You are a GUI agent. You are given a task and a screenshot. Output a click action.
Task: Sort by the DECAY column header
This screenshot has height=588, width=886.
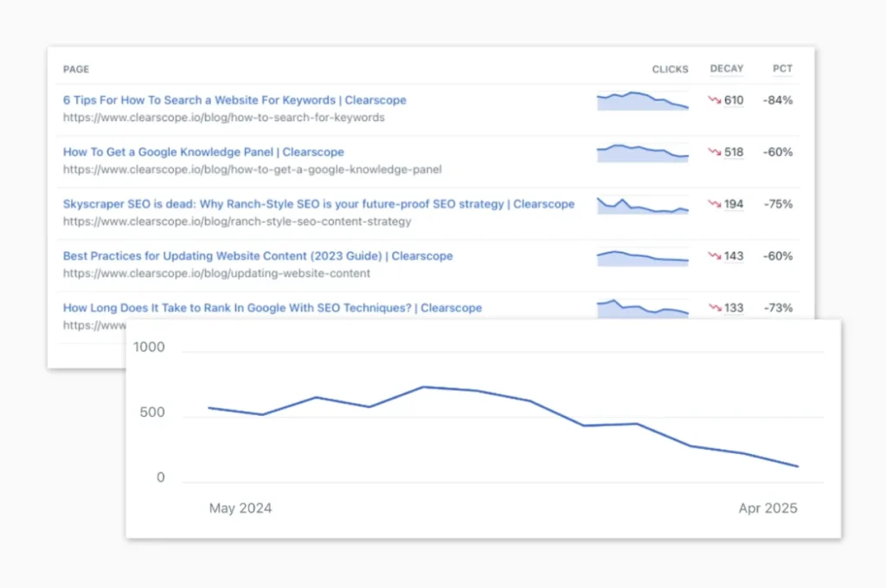click(x=726, y=69)
